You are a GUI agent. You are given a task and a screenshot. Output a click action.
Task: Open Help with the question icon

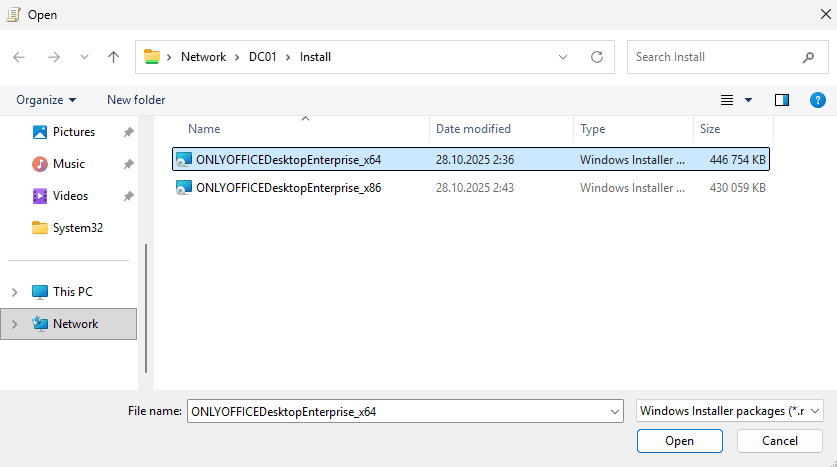tap(817, 100)
